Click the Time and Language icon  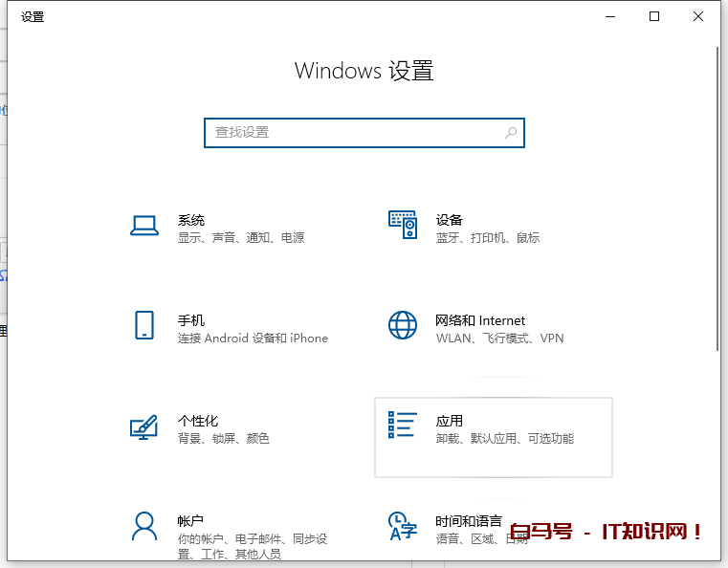tap(403, 526)
